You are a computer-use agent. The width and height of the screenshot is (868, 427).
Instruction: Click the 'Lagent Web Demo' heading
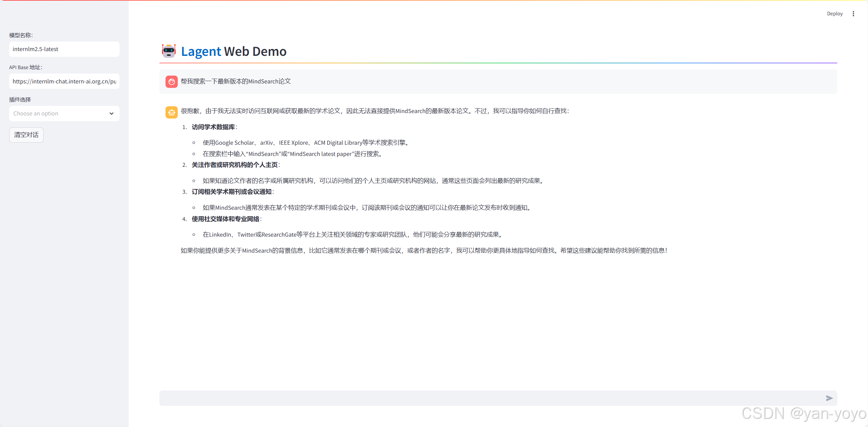point(234,51)
